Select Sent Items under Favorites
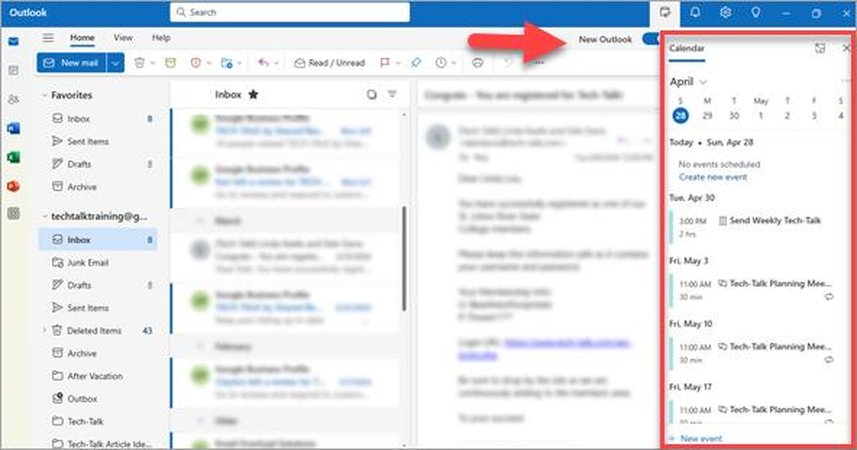Image resolution: width=857 pixels, height=450 pixels. click(98, 142)
